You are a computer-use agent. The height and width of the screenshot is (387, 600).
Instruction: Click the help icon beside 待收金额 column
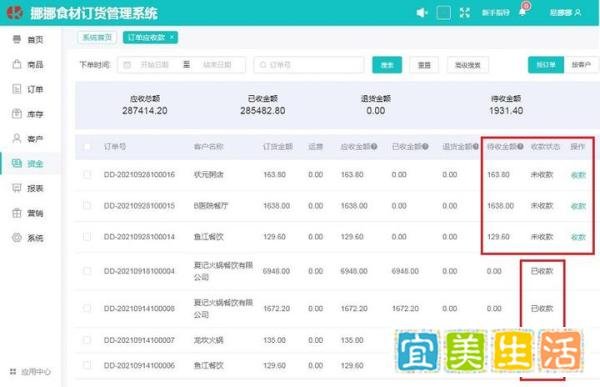[x=520, y=146]
